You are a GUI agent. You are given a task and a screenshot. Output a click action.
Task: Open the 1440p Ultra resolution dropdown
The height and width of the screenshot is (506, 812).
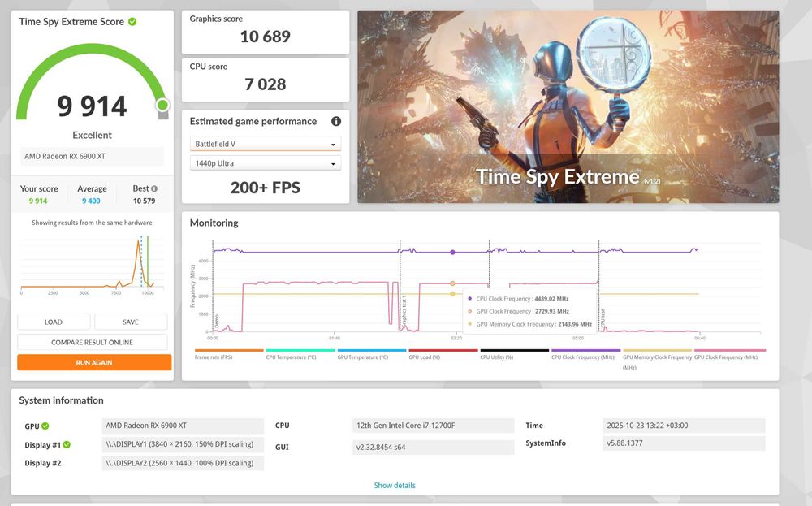click(266, 163)
